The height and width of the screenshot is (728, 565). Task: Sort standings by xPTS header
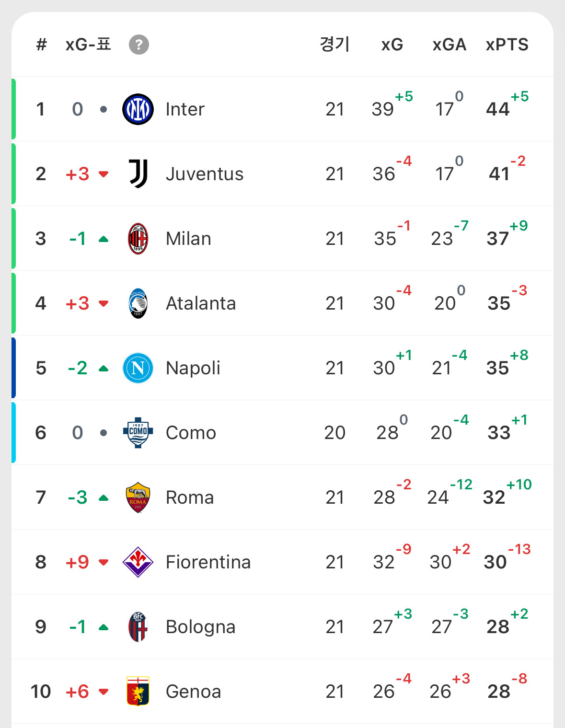tap(507, 45)
